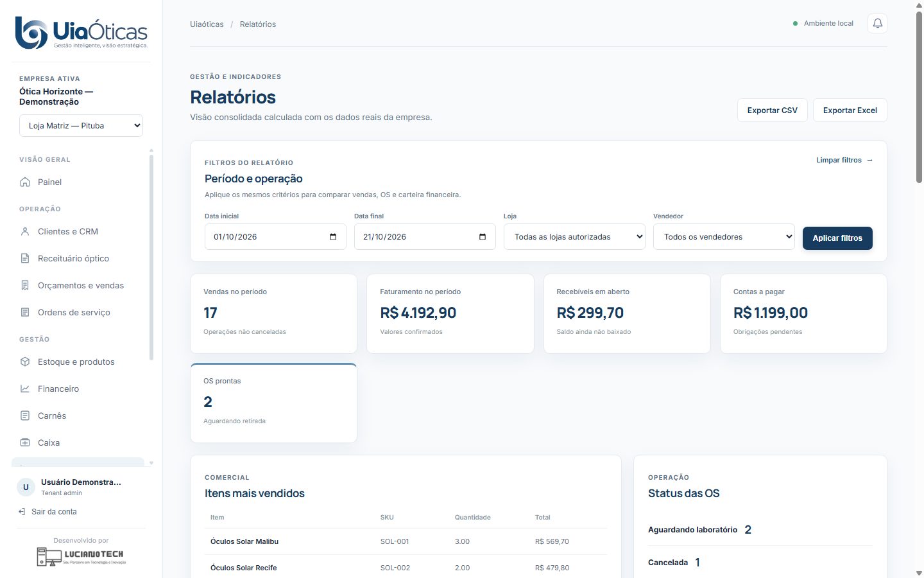Image resolution: width=924 pixels, height=578 pixels.
Task: Click the Orçamentos e vendas receipt icon
Action: (25, 286)
